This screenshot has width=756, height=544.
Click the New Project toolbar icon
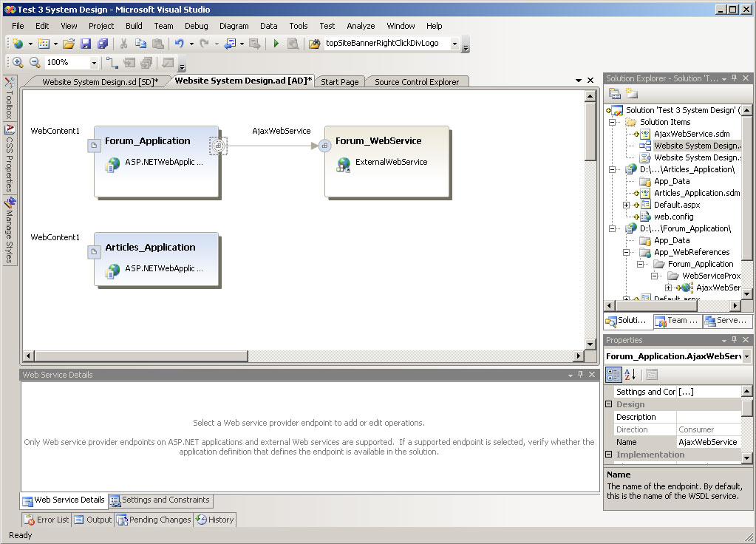pyautogui.click(x=18, y=44)
